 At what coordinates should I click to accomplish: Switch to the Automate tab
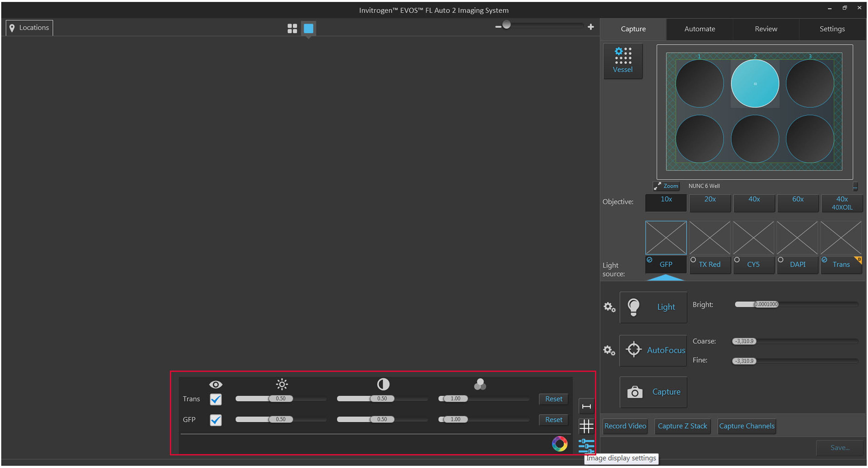pos(699,29)
